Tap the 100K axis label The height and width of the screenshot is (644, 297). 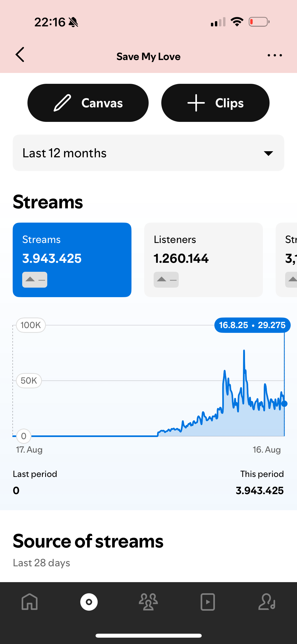(x=31, y=325)
